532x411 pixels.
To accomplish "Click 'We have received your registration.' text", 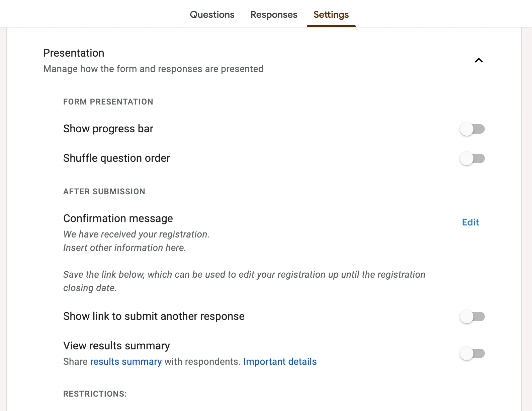I will tap(136, 234).
